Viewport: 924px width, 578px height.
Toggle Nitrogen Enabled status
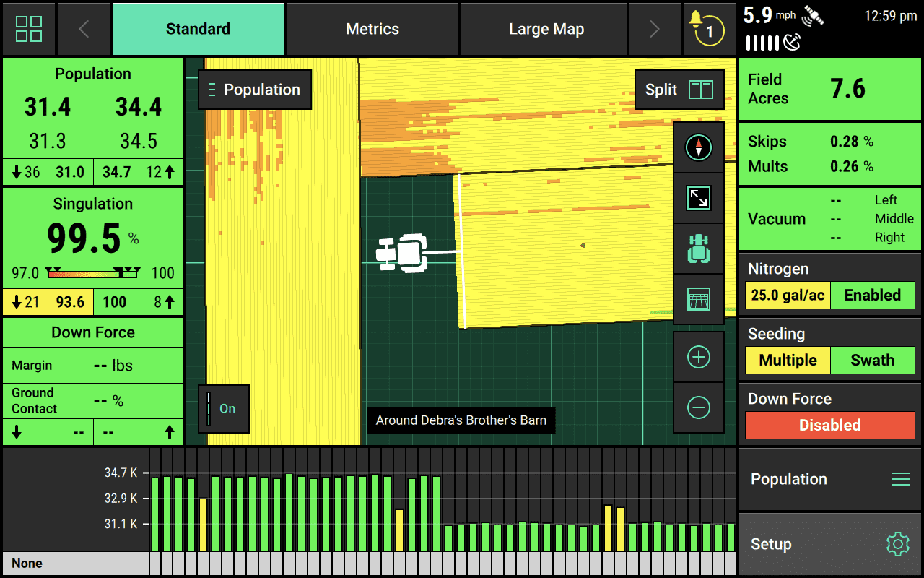[872, 296]
